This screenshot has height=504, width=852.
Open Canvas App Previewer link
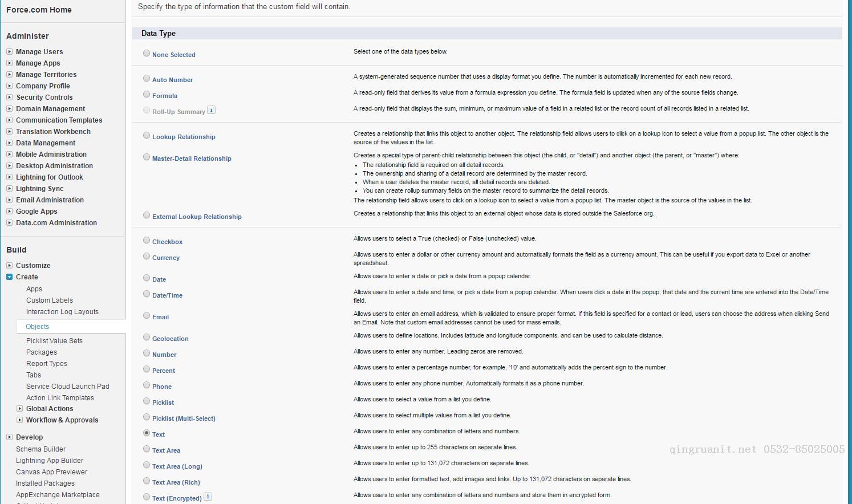pyautogui.click(x=52, y=472)
